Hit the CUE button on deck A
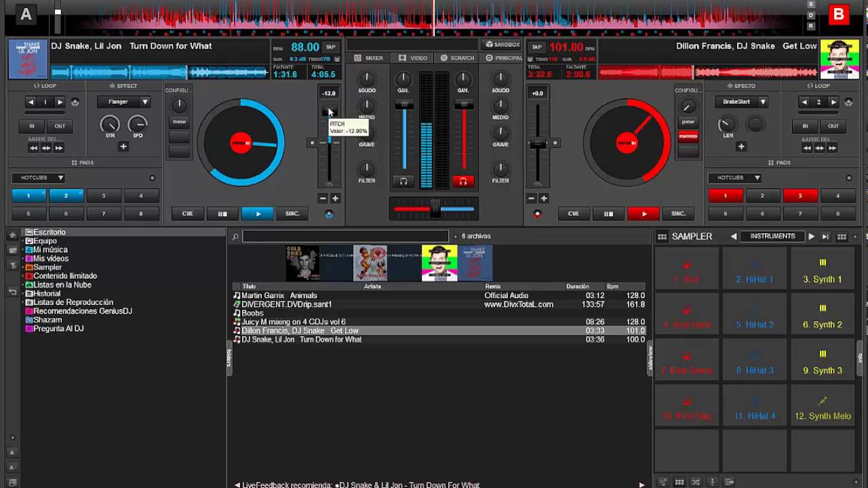The image size is (868, 488). click(187, 213)
